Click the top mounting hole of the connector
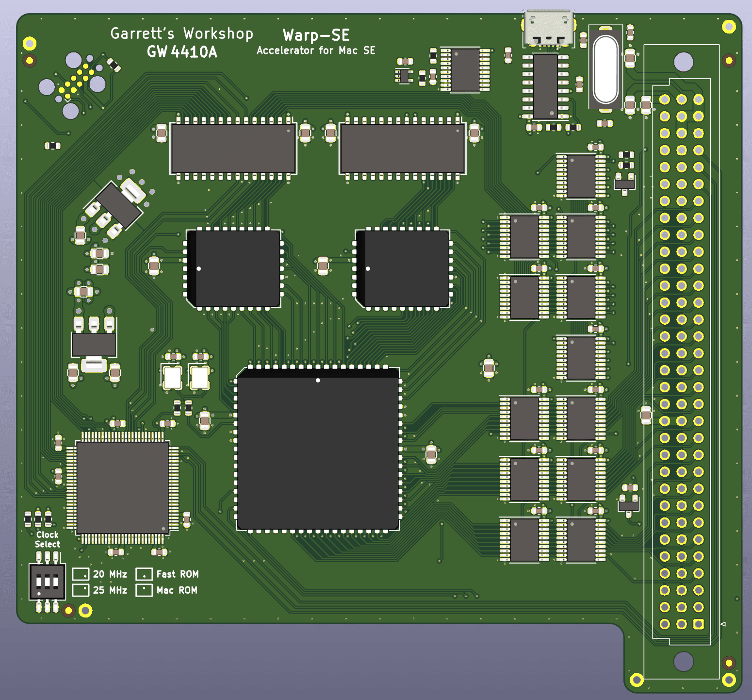This screenshot has width=752, height=700. click(684, 62)
